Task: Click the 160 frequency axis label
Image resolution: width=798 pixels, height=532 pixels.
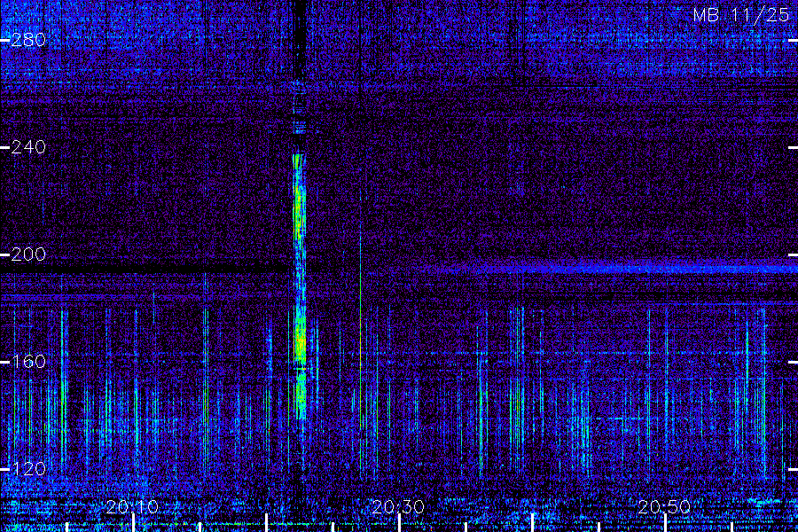Action: coord(28,362)
